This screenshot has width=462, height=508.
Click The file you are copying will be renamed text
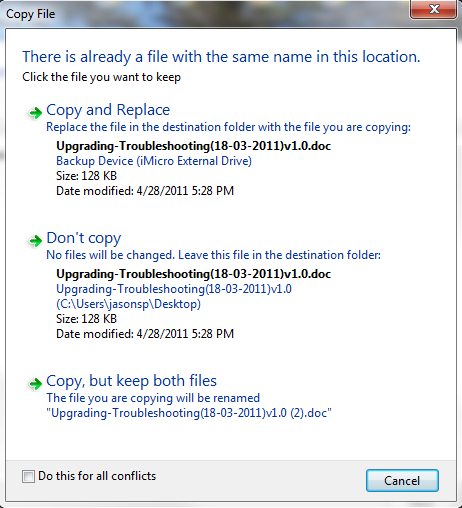coord(153,398)
